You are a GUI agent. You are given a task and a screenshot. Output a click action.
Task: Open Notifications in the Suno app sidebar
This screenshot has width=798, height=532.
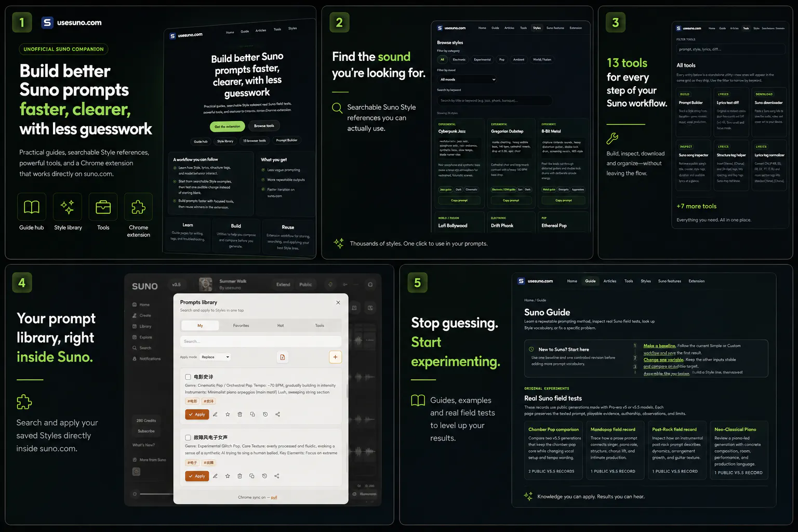[147, 359]
